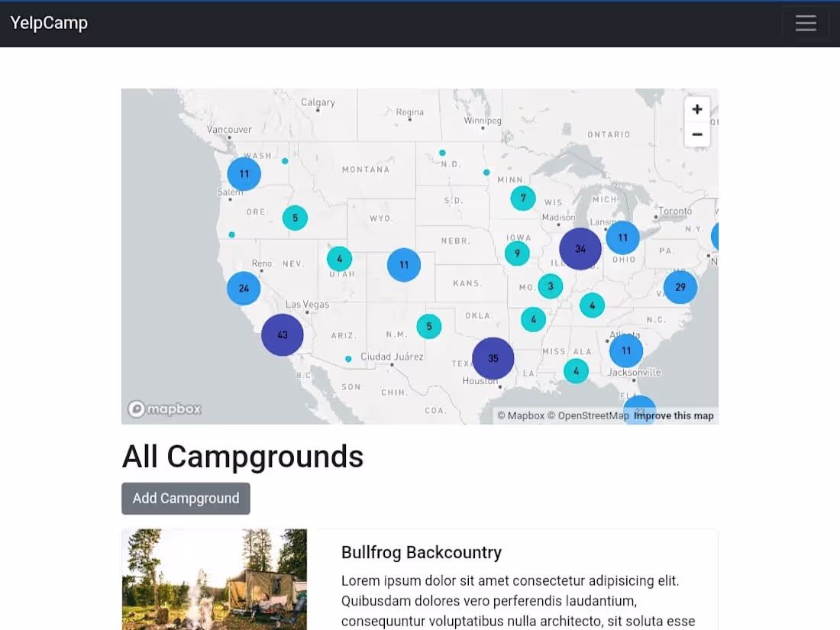Click the Mapbox logo on the map
Viewport: 840px width, 630px height.
163,409
